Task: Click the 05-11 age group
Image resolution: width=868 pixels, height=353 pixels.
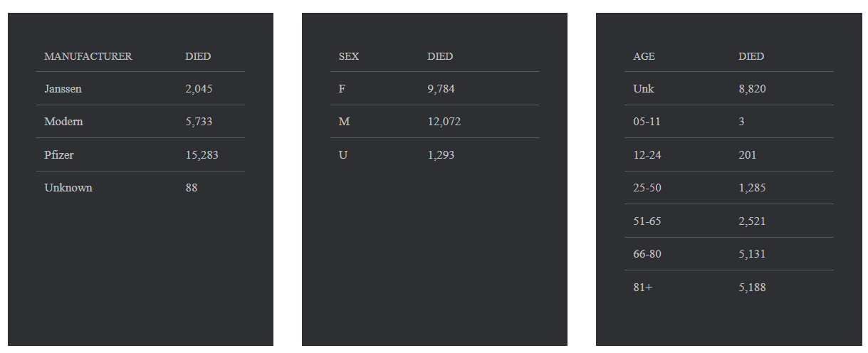Action: [x=647, y=122]
